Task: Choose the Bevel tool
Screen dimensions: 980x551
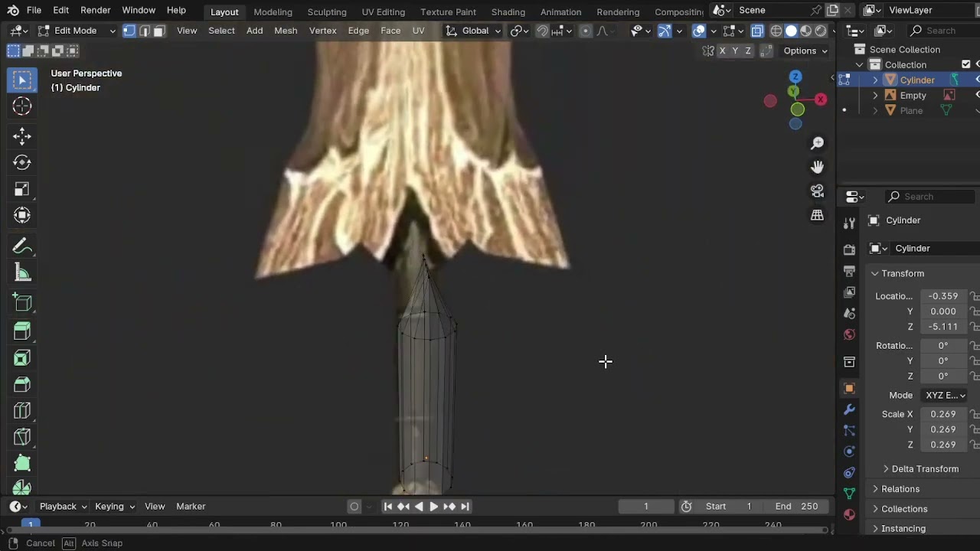Action: 22,384
